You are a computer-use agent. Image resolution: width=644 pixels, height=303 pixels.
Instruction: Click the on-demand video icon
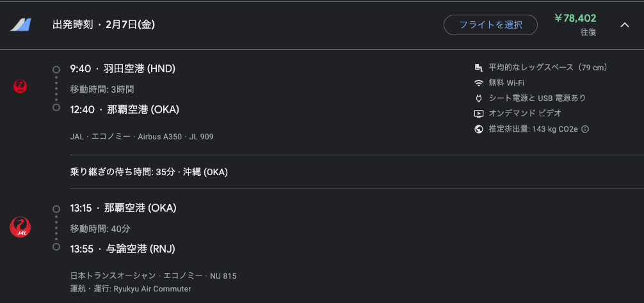coord(478,114)
